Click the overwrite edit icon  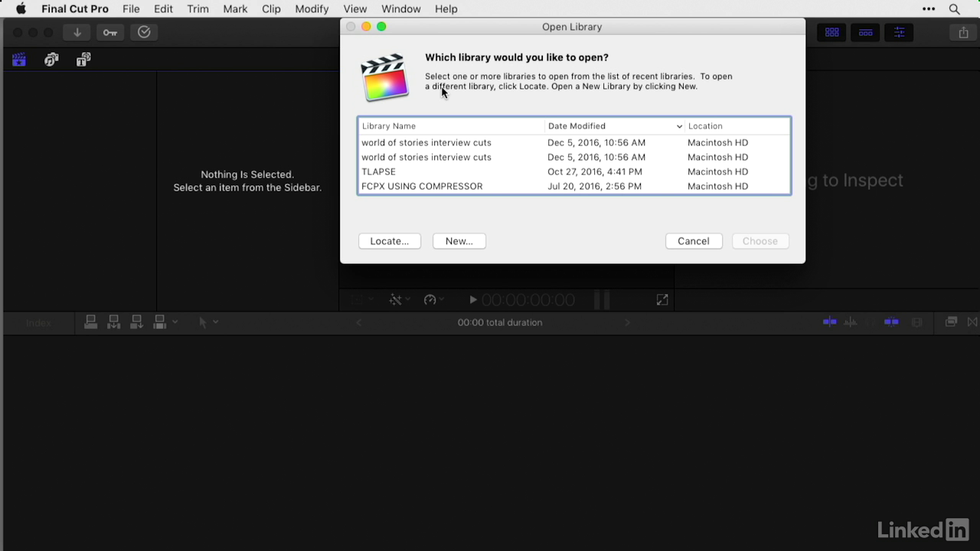pyautogui.click(x=159, y=322)
